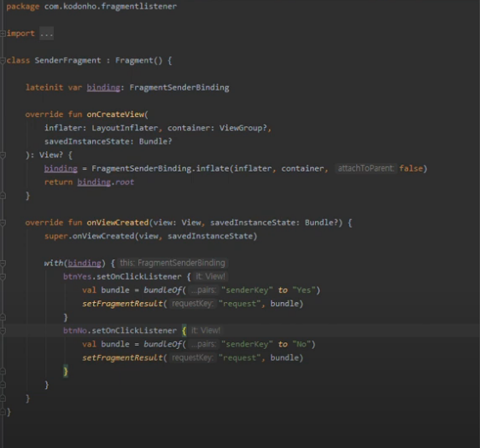
Task: Click the highlighted closing brace of btnNo block
Action: [66, 371]
